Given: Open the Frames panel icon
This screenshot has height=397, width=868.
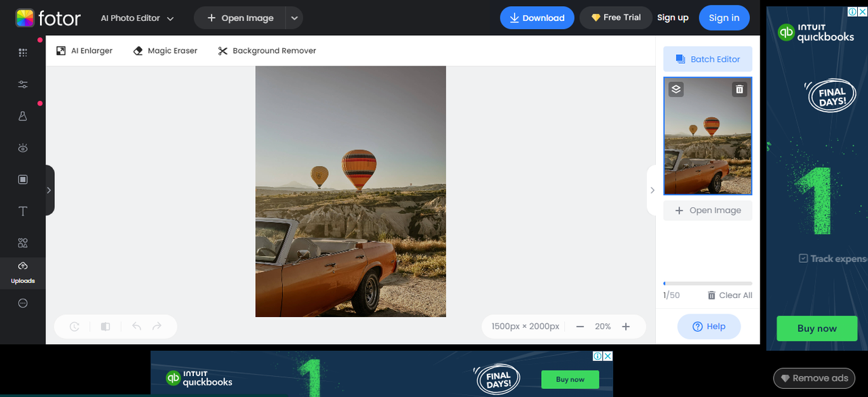Looking at the screenshot, I should pos(22,180).
